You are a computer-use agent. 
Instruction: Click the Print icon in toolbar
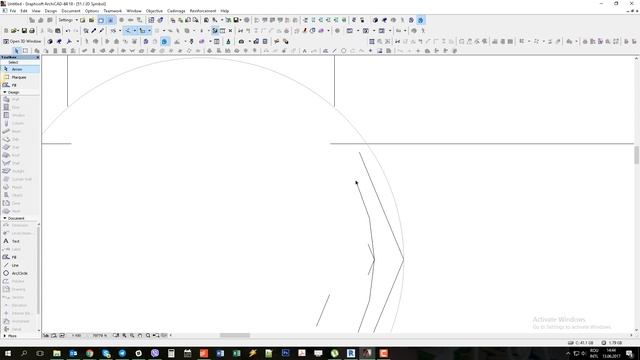pos(32,31)
